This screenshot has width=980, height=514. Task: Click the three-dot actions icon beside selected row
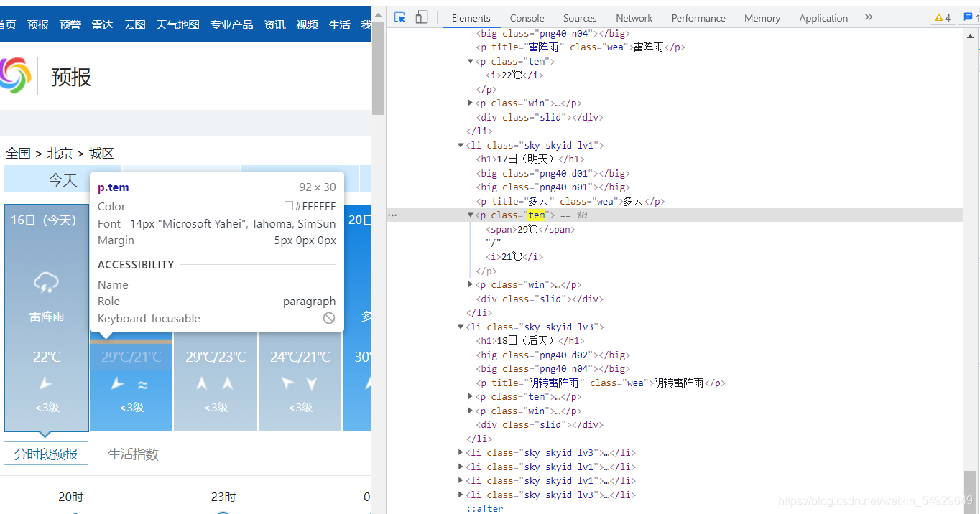click(x=392, y=215)
